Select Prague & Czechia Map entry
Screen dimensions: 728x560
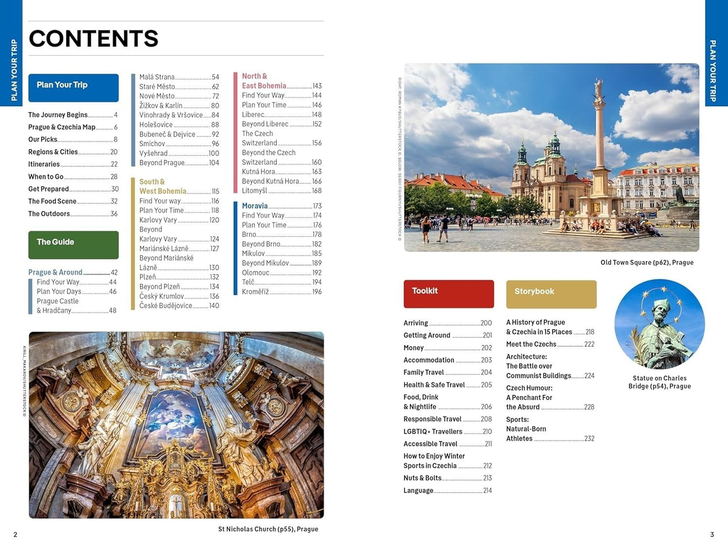point(62,126)
